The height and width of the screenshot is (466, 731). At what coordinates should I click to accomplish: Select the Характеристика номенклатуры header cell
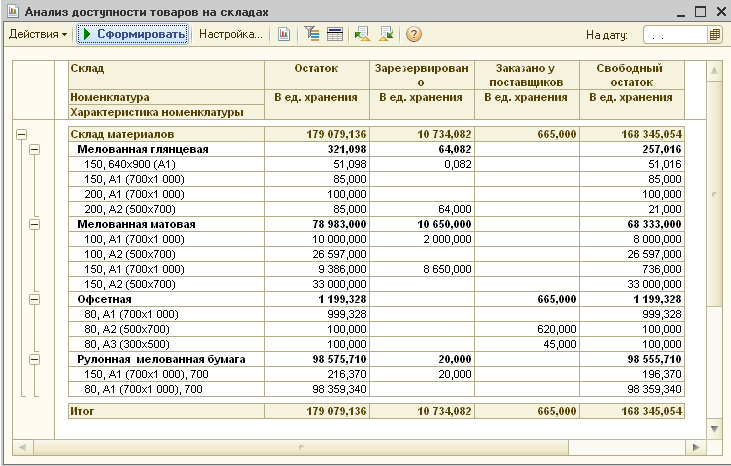tap(166, 112)
